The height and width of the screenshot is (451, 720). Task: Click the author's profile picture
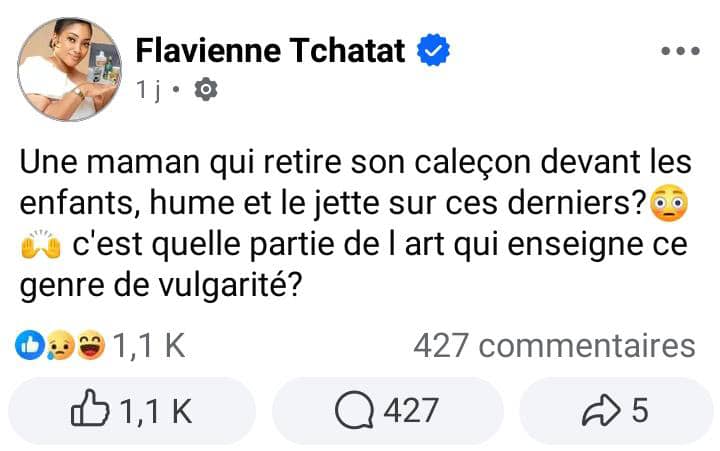click(68, 69)
